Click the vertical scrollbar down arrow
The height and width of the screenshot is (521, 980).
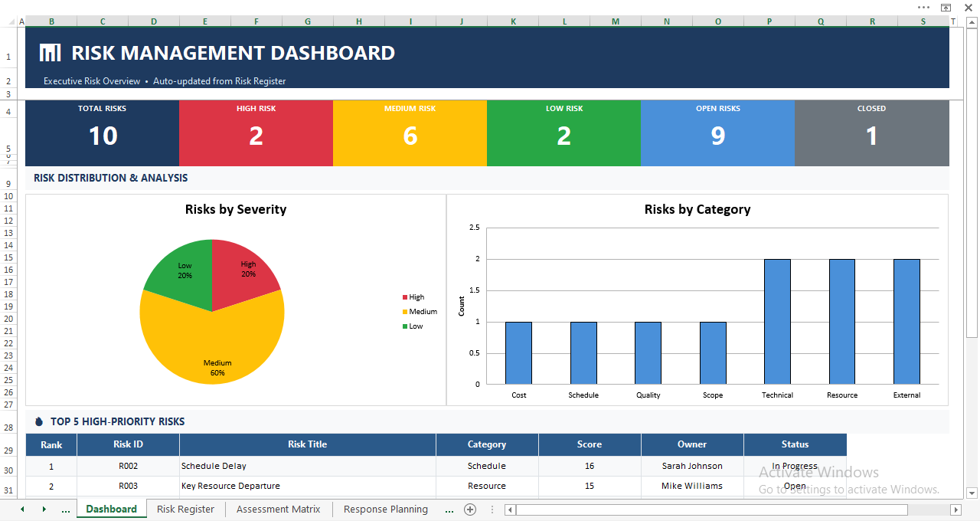point(972,493)
